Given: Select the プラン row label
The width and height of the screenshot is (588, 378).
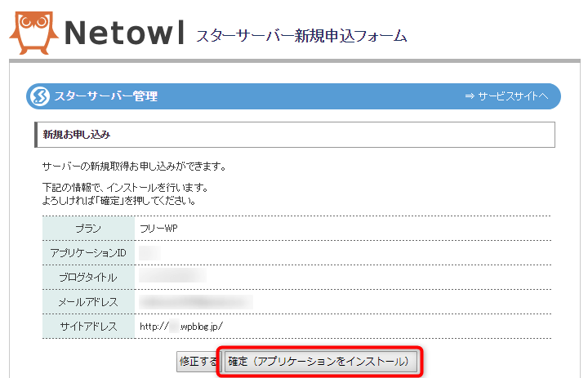Looking at the screenshot, I should click(x=88, y=228).
